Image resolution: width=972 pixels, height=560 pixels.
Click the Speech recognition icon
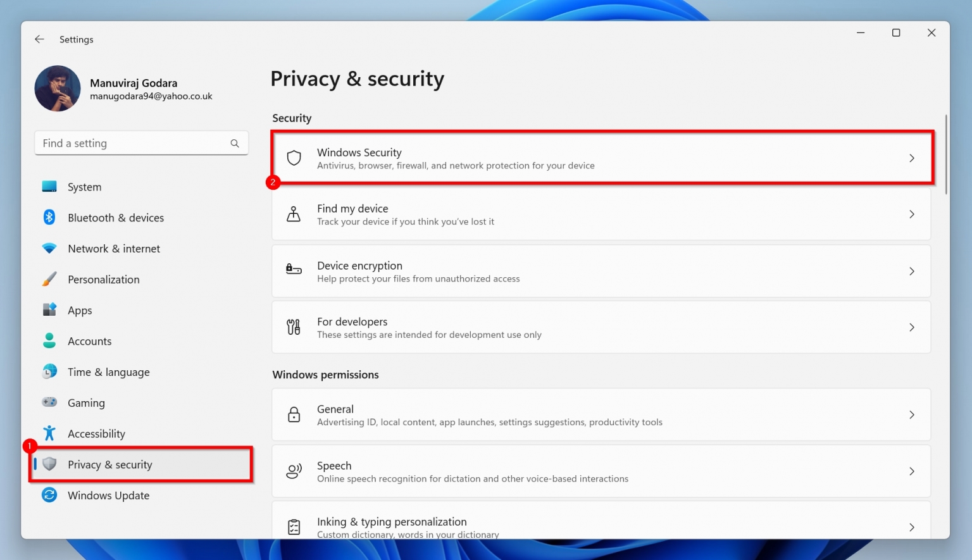coord(294,471)
